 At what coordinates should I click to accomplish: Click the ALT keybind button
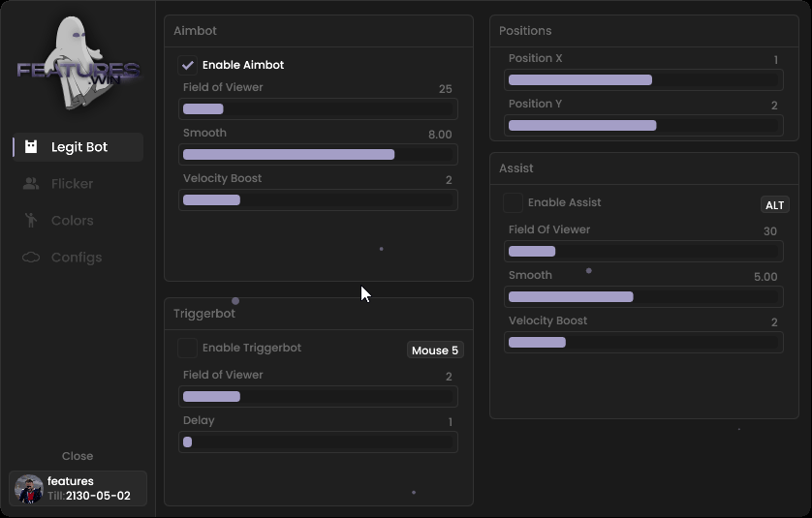point(775,205)
